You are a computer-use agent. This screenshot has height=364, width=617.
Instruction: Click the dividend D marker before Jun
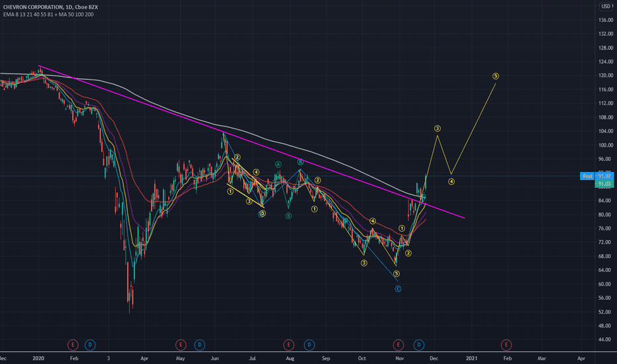click(199, 345)
